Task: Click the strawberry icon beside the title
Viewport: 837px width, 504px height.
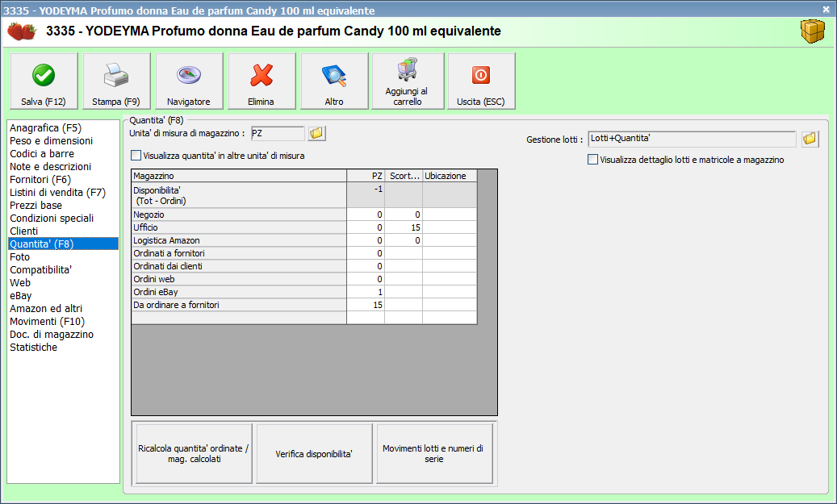Action: (x=22, y=31)
